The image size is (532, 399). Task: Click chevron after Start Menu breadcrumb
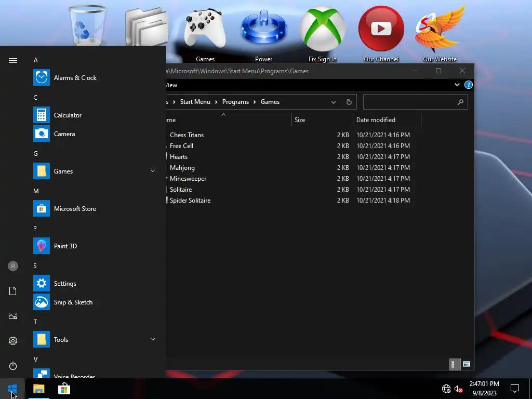point(216,102)
